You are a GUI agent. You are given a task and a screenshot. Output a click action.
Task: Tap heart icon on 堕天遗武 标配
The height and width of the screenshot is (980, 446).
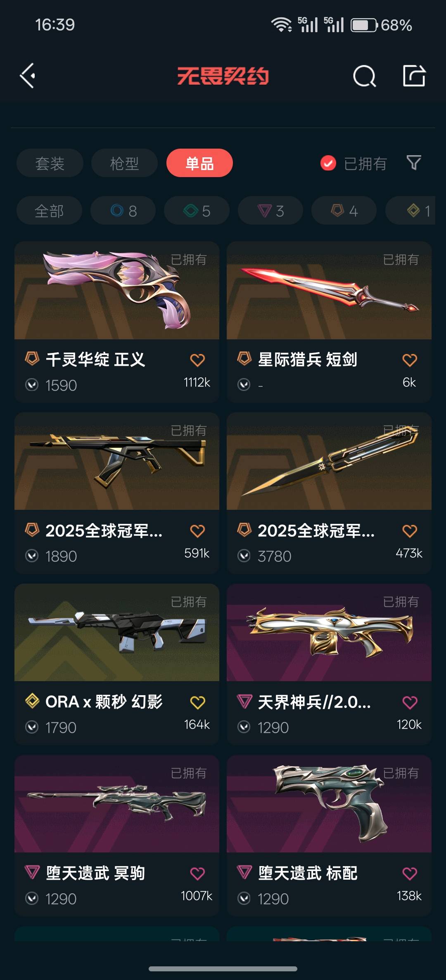[410, 873]
